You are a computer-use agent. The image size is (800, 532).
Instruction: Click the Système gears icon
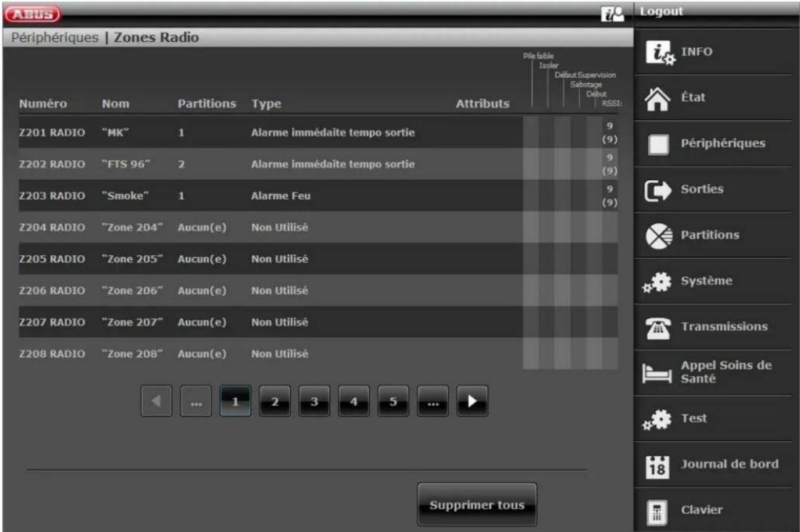(657, 282)
